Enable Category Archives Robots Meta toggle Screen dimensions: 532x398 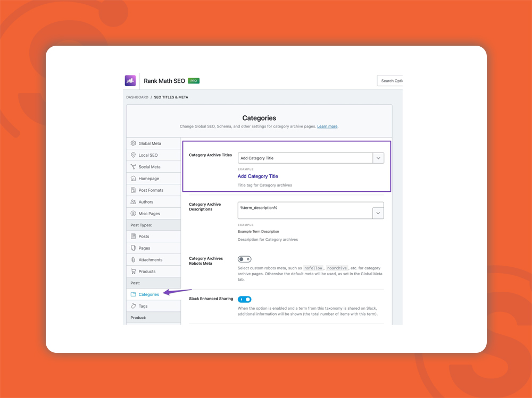pyautogui.click(x=244, y=259)
